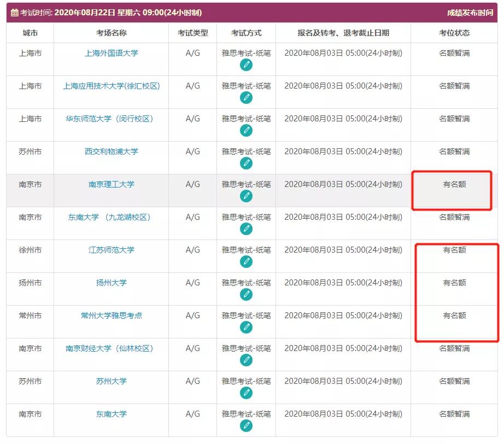Open the 上海应用技术大学(徐汇校区) link
The height and width of the screenshot is (444, 504).
111,86
